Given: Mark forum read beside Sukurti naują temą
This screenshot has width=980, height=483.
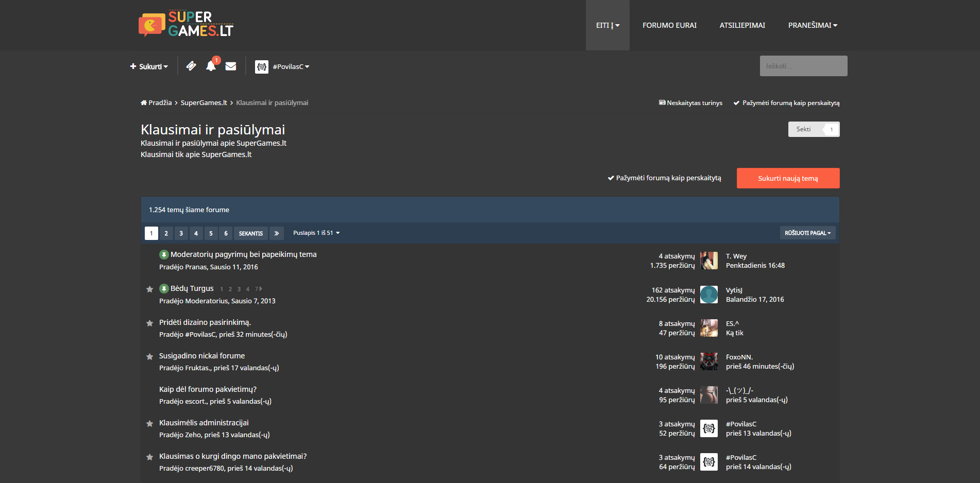Looking at the screenshot, I should coord(664,178).
